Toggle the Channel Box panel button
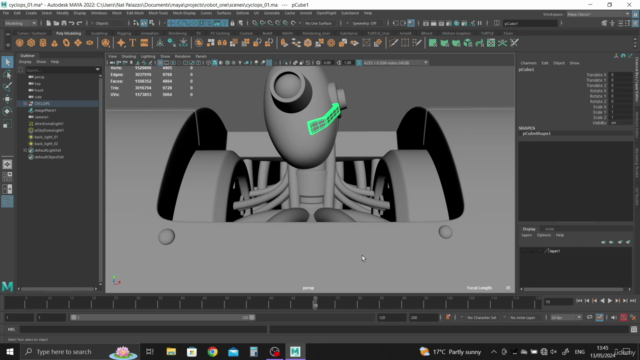 636,23
